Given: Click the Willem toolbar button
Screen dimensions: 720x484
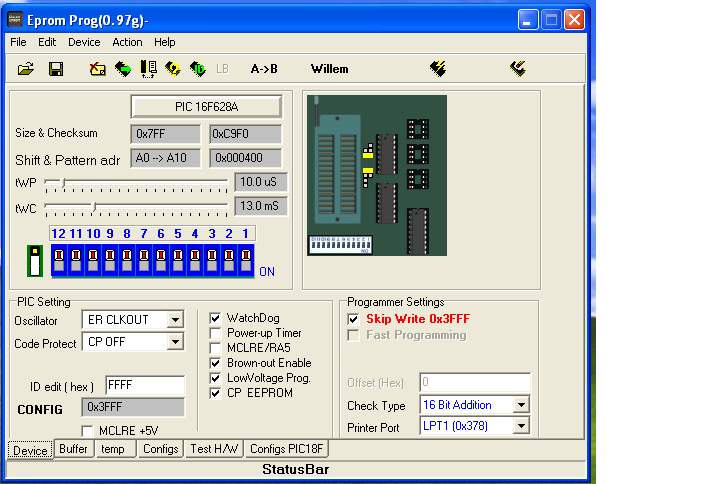Looking at the screenshot, I should (x=330, y=69).
